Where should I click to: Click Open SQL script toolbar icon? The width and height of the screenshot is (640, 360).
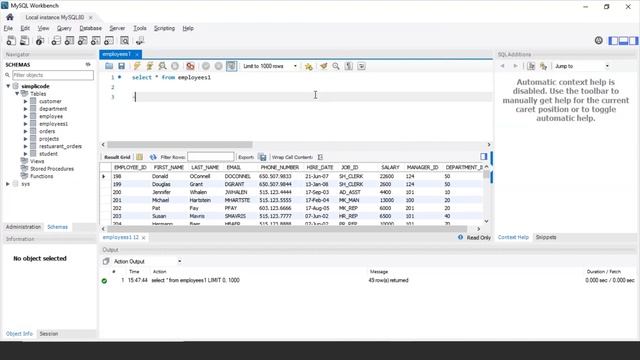tap(24, 40)
